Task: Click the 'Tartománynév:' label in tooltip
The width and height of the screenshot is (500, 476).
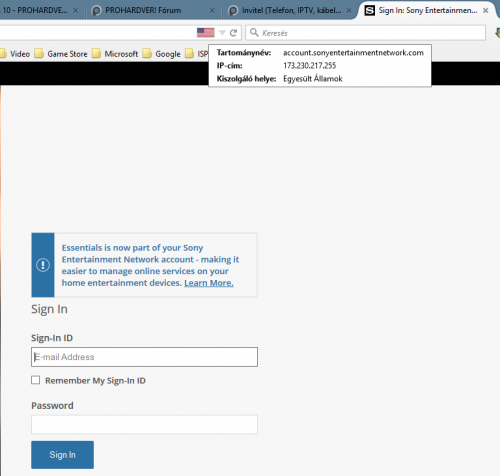Action: click(x=244, y=53)
